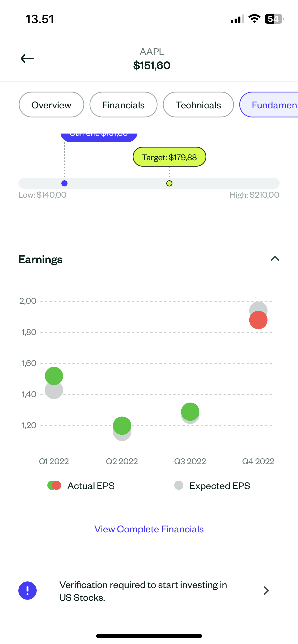
Task: Tap the blue current price slider dot
Action: [x=64, y=183]
